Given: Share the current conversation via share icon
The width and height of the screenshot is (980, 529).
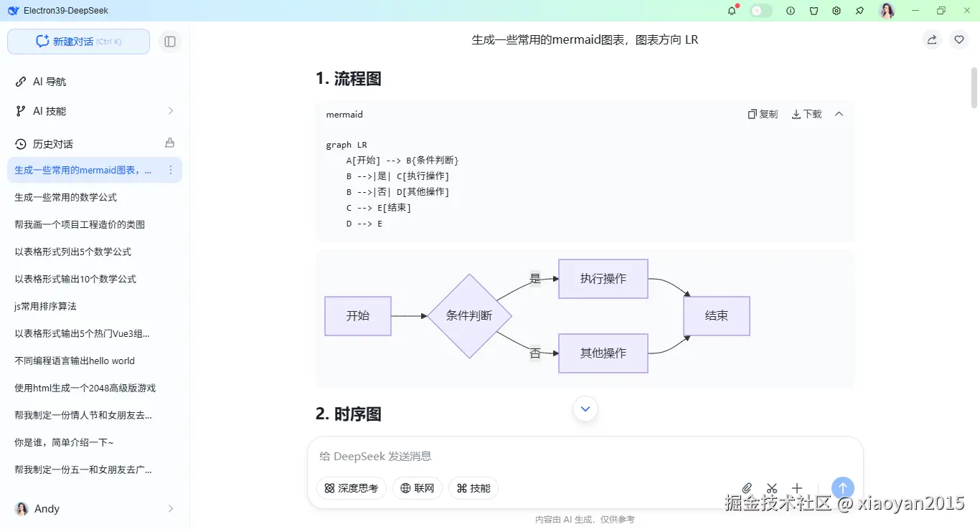Looking at the screenshot, I should 931,39.
